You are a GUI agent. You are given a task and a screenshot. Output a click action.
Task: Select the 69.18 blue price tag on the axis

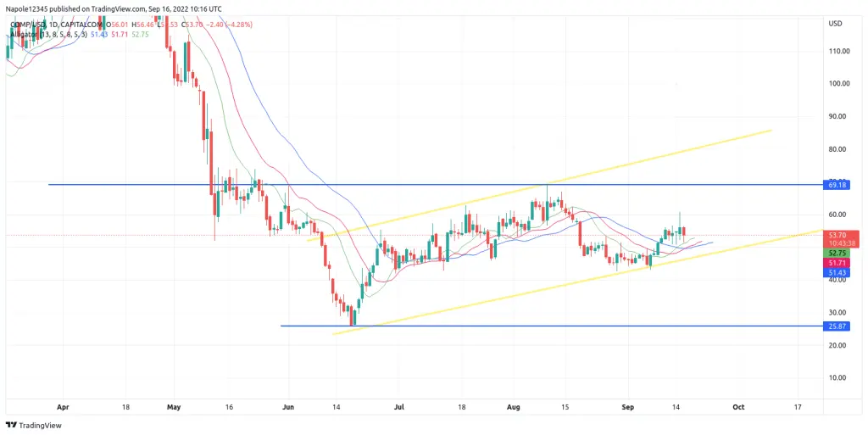coord(837,184)
